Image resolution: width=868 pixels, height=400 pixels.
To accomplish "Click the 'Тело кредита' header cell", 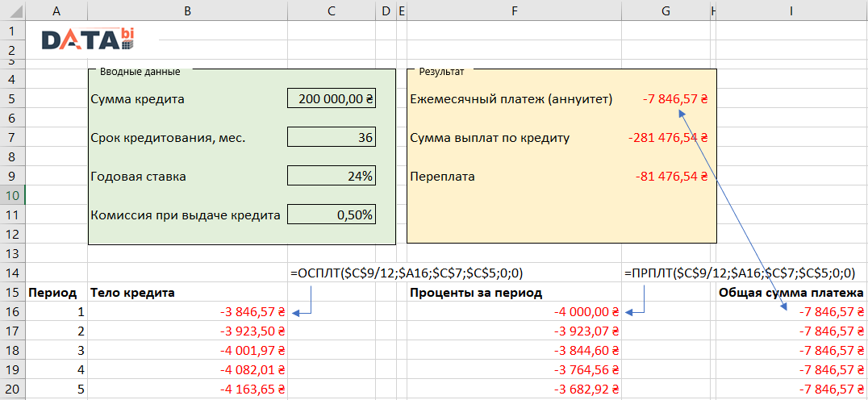I will tap(188, 292).
